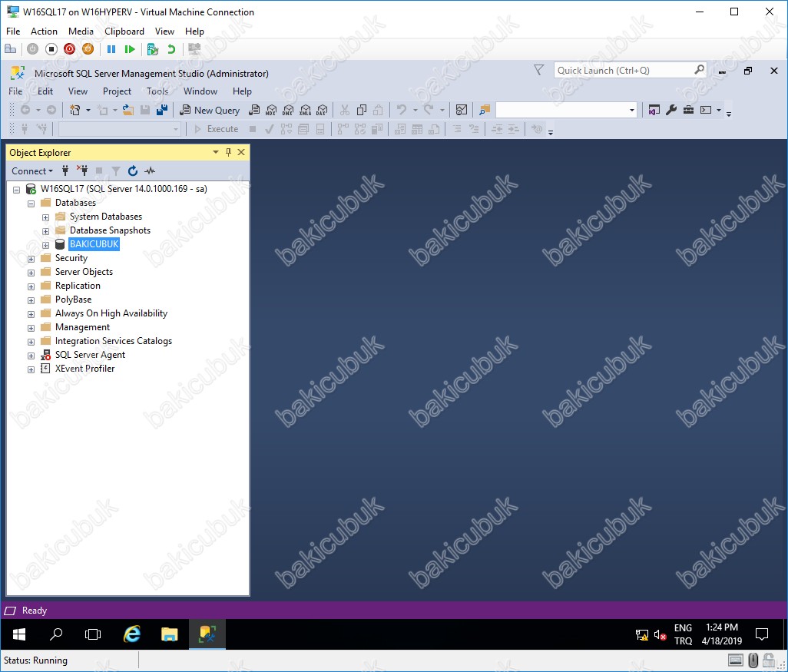
Task: Click the Find in Files icon
Action: [x=485, y=110]
